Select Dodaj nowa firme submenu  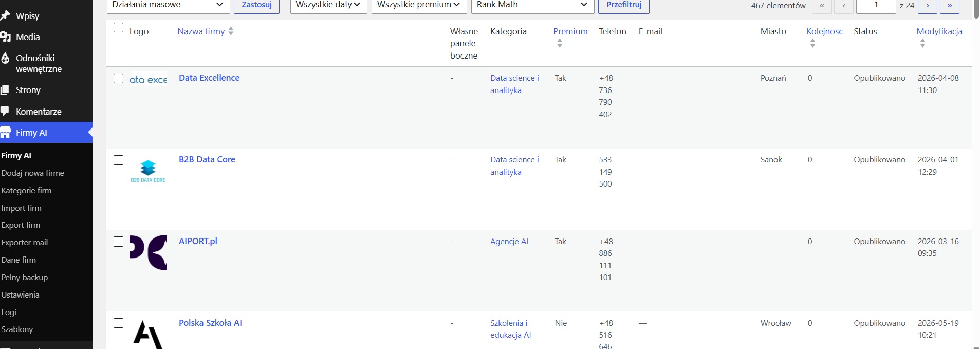(33, 173)
